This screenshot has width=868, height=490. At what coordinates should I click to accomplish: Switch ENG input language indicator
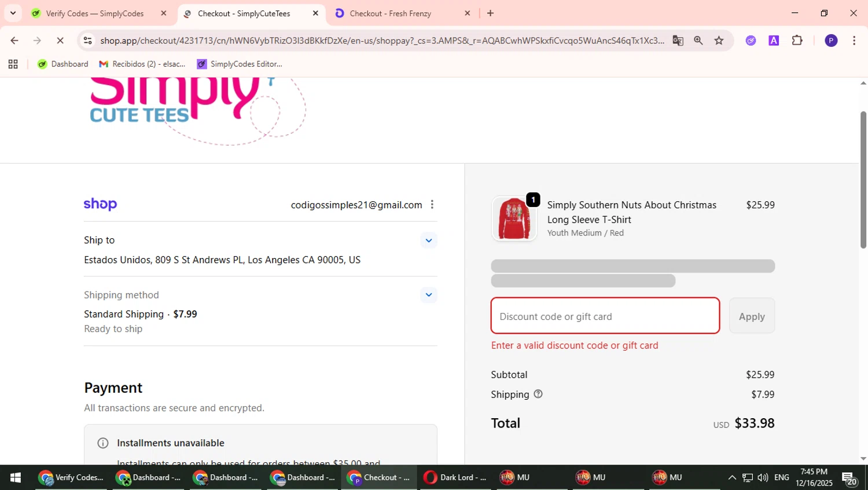point(782,478)
